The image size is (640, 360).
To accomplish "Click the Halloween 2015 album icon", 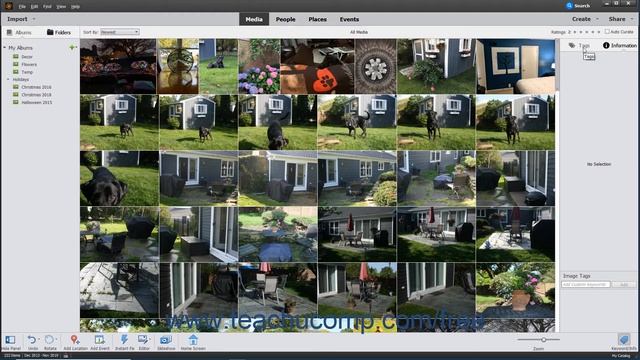I will 16,102.
